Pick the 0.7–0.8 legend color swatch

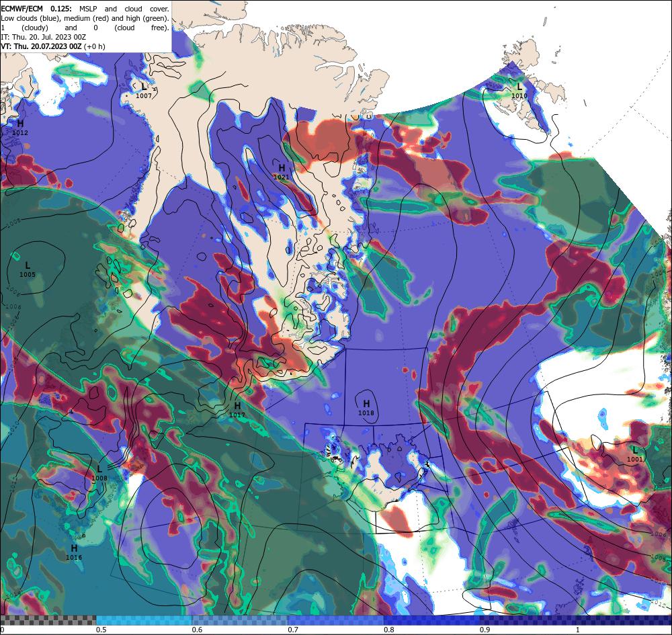click(x=335, y=620)
